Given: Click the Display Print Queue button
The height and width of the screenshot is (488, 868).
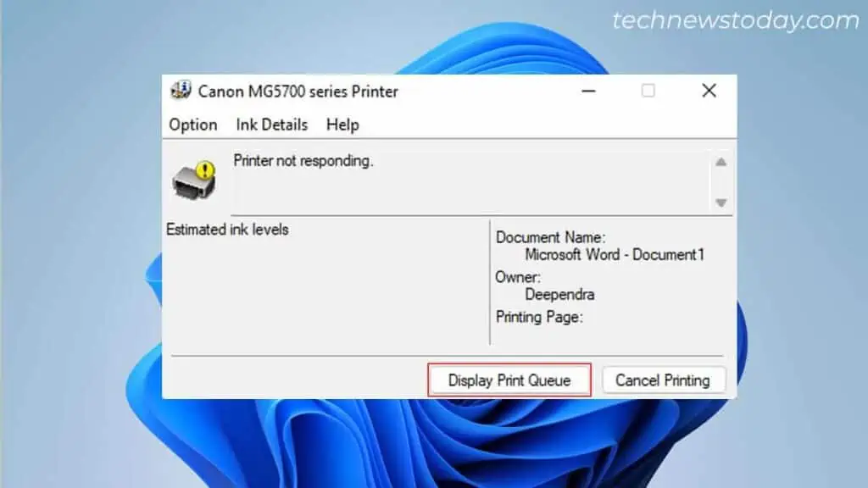Looking at the screenshot, I should (x=509, y=380).
